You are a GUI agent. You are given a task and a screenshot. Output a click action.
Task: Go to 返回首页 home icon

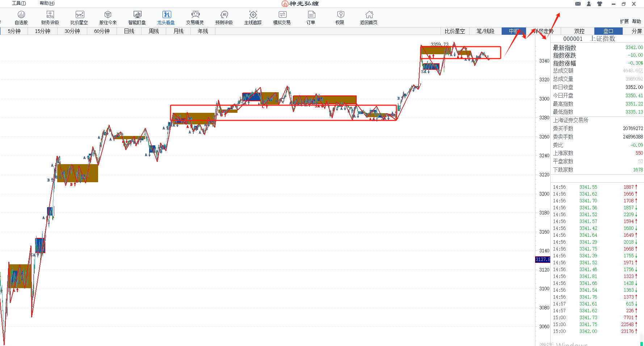(x=369, y=15)
